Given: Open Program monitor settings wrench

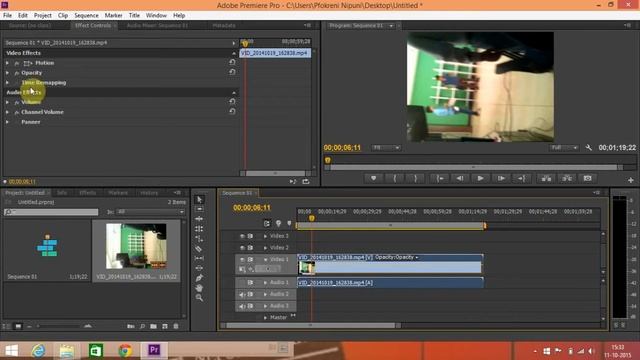Looking at the screenshot, I should pos(589,147).
